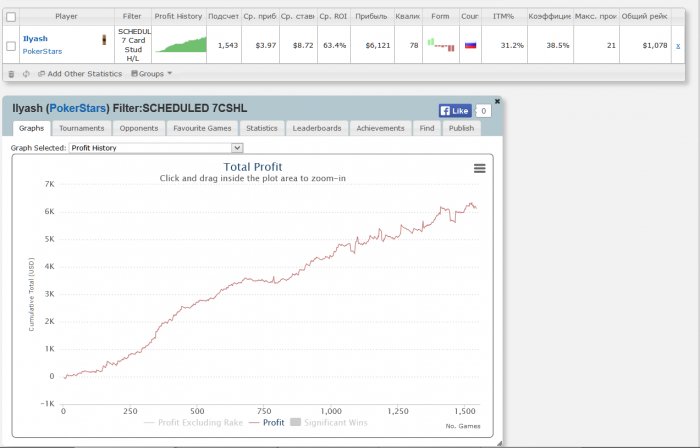Click the 38.5% coefficient cell
700x448 pixels.
550,45
